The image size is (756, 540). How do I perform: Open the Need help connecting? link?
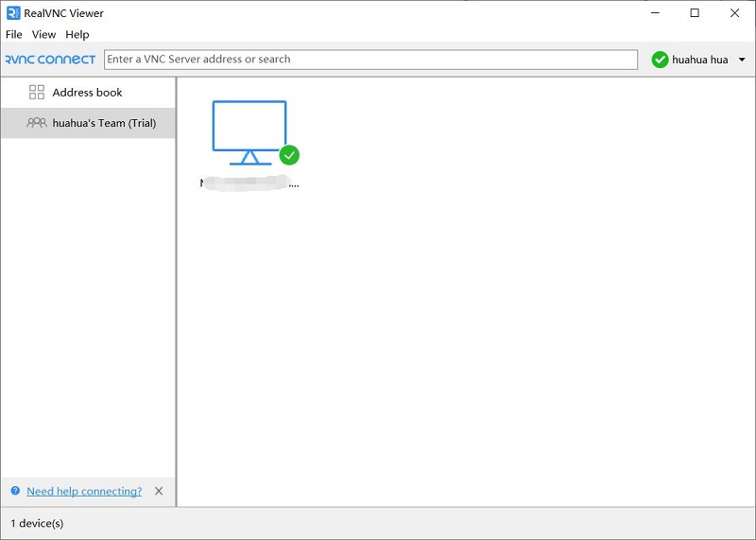84,491
